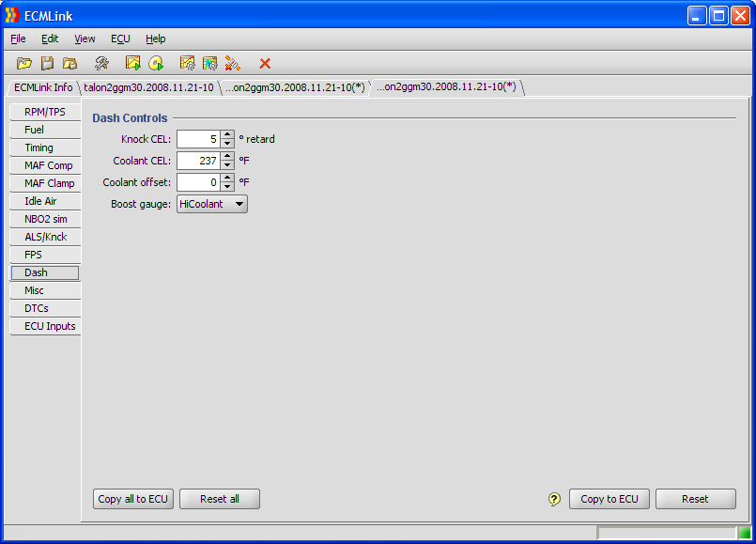Select the Timing side tab
This screenshot has height=544, width=756.
point(39,148)
